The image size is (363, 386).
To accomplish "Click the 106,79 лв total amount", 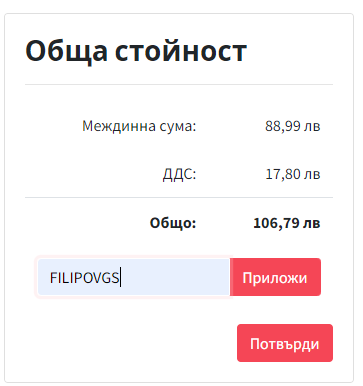I will click(x=287, y=223).
